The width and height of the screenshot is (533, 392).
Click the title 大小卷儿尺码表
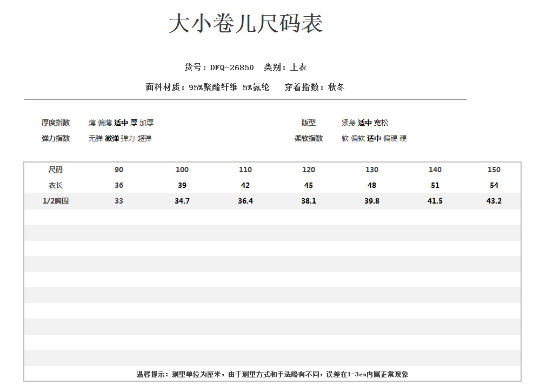246,23
